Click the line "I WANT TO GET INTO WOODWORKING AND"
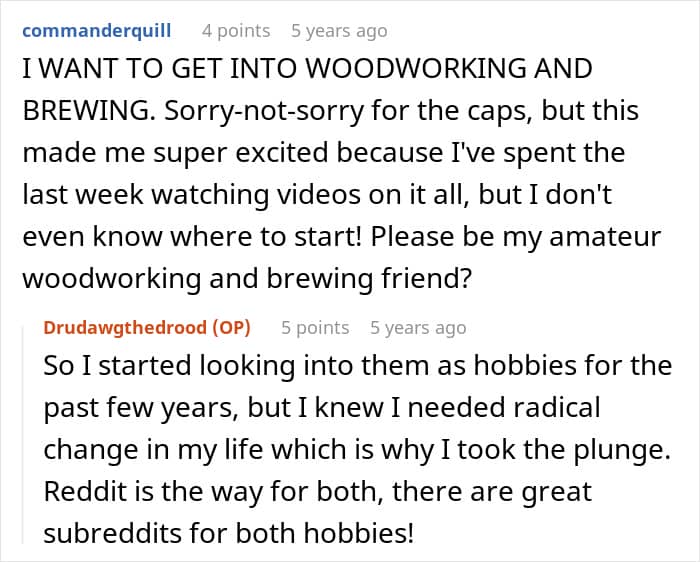The image size is (700, 562). coord(307,69)
